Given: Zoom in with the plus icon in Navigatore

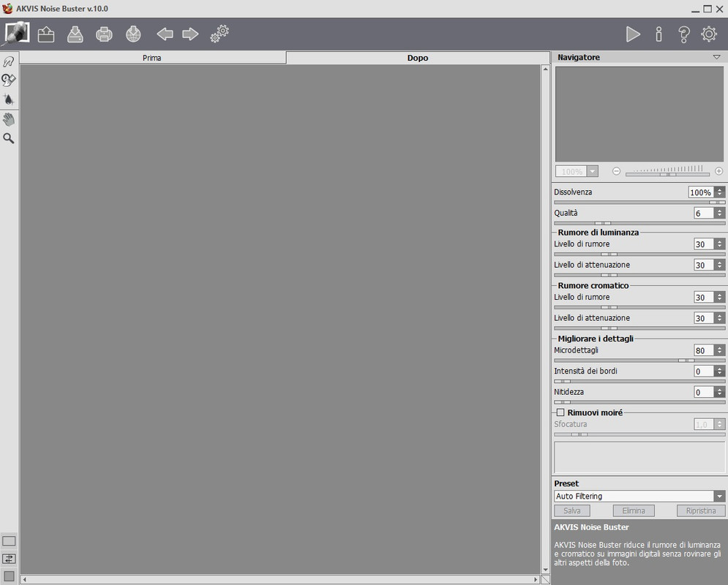Looking at the screenshot, I should [x=718, y=171].
